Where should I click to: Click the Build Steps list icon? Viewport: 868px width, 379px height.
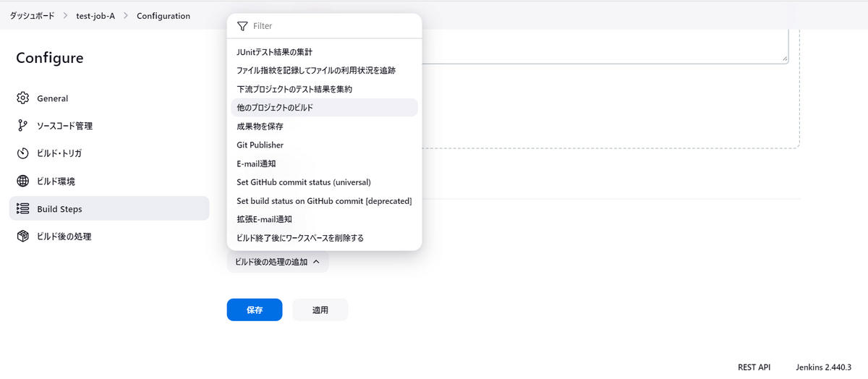click(22, 208)
